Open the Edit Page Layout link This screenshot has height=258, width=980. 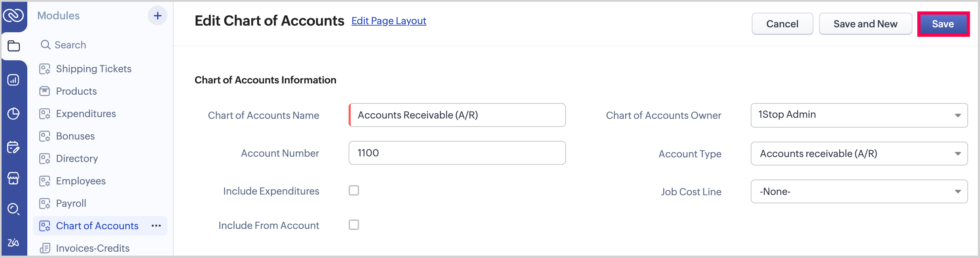pos(388,21)
